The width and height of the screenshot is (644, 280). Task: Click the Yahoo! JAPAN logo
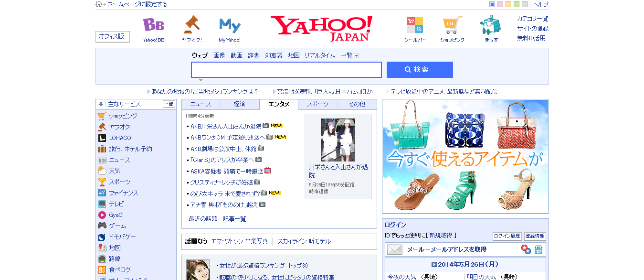[321, 29]
